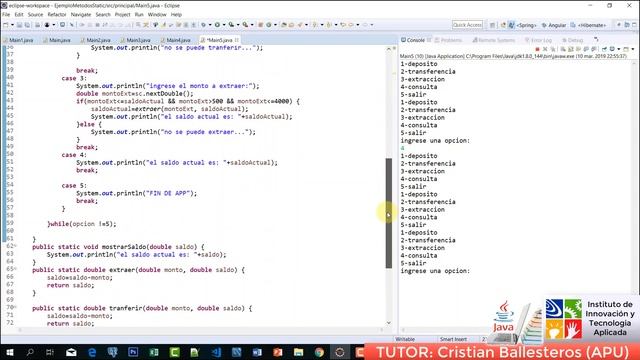Switch to the Angular perspective

tap(553, 25)
